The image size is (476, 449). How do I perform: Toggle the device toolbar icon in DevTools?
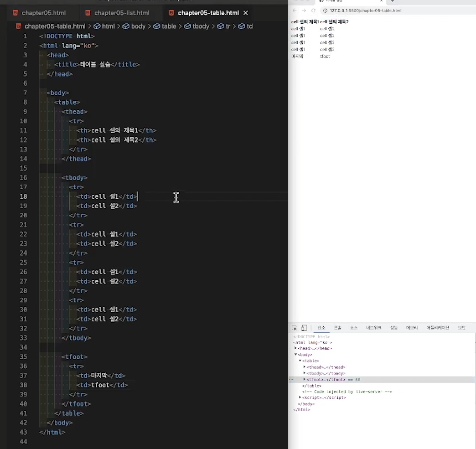click(x=304, y=328)
